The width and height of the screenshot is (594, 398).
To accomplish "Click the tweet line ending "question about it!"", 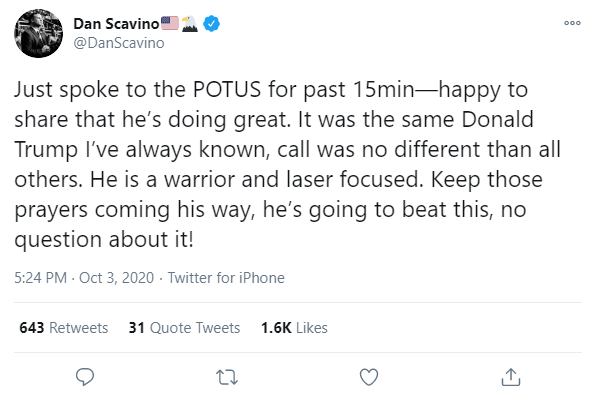I will 104,240.
